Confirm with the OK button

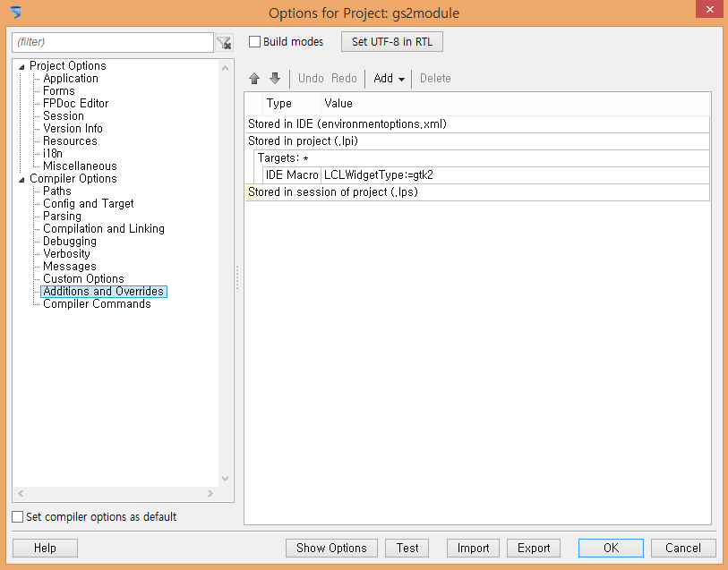611,549
